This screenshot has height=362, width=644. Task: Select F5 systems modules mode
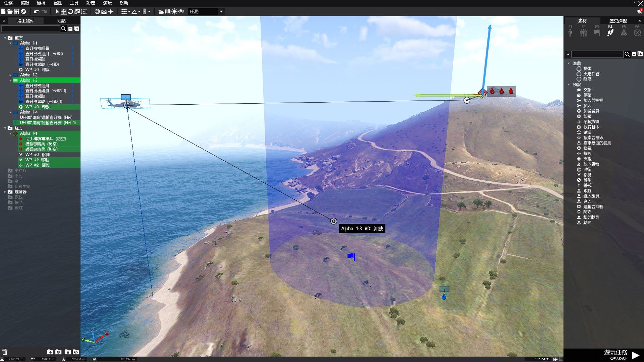pos(624,31)
